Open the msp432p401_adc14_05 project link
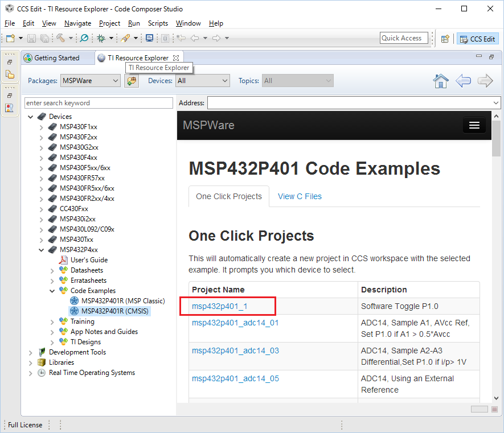 pos(235,378)
